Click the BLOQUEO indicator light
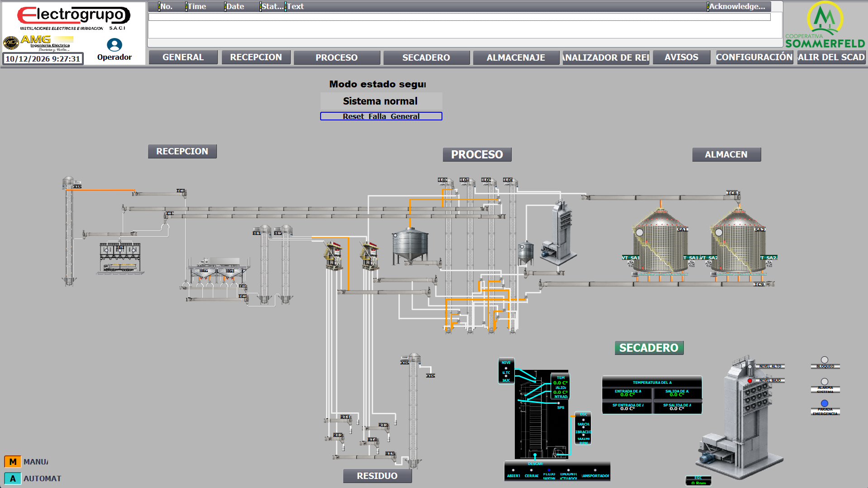The image size is (868, 488). point(825,360)
